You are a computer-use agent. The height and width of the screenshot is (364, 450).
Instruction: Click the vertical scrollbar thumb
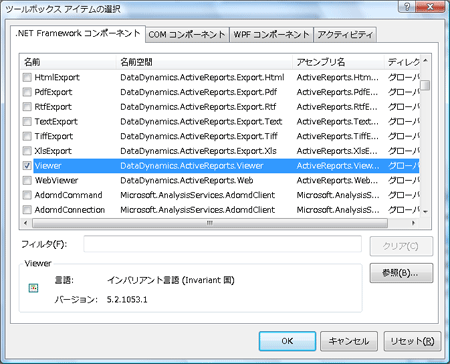[x=425, y=85]
